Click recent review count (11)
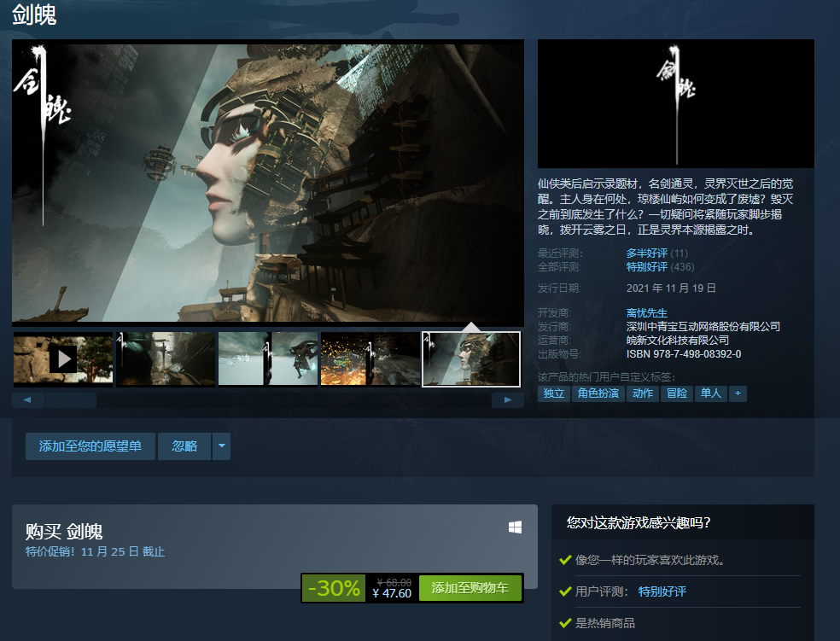Screen dimensions: 840x641 680,253
